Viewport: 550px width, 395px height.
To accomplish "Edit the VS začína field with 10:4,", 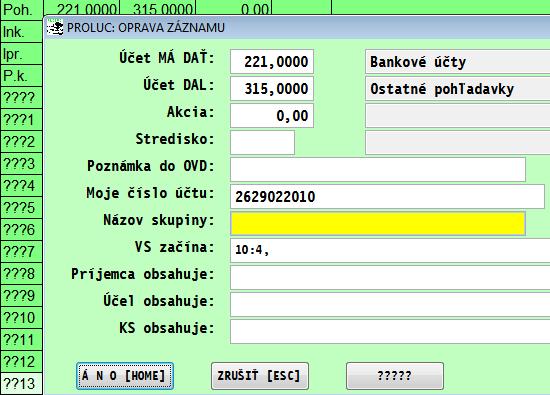I will tap(390, 250).
